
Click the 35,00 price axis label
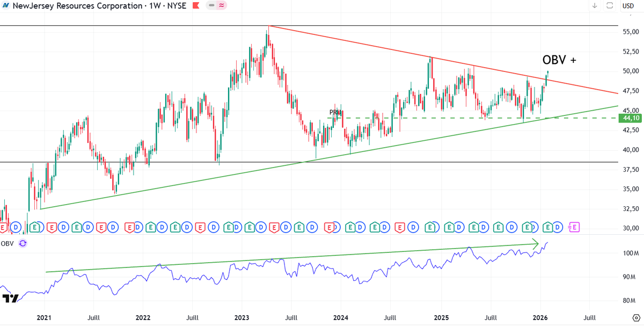[630, 189]
